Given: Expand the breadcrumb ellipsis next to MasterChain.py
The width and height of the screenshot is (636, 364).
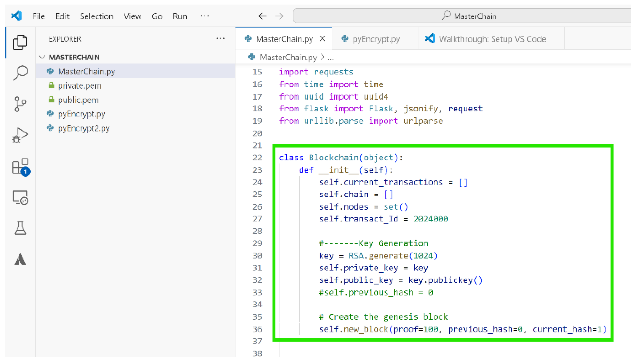Looking at the screenshot, I should [x=330, y=57].
